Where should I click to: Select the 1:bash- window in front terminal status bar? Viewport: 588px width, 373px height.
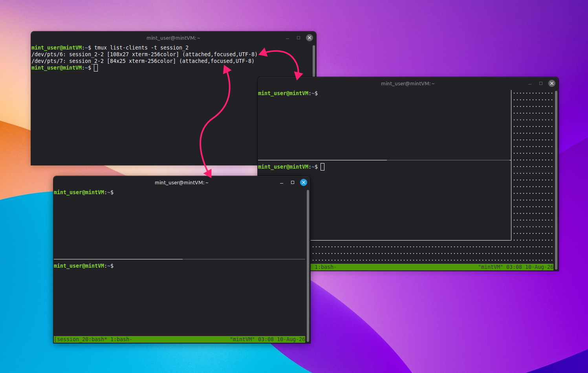121,339
